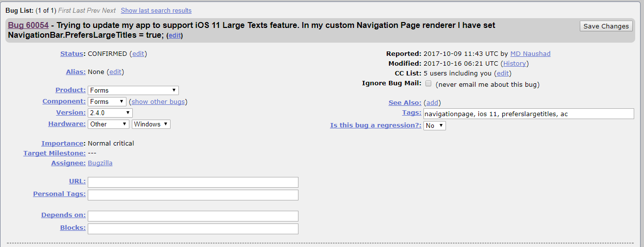Open the Component dropdown
This screenshot has height=247, width=644.
(x=107, y=101)
